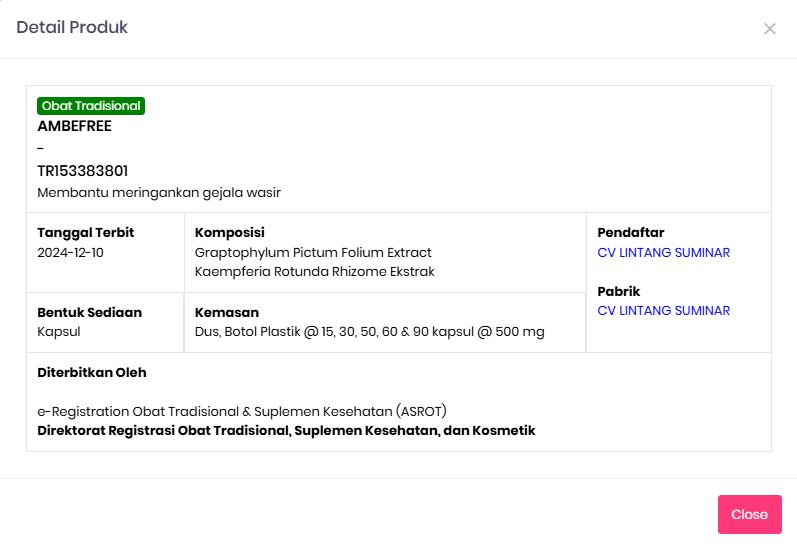Click the e-Registration ASROT line
The width and height of the screenshot is (797, 544).
tap(241, 411)
